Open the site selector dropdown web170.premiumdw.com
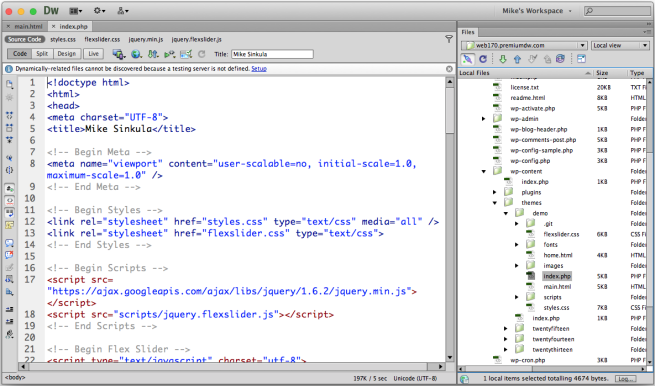The image size is (655, 386). point(524,45)
